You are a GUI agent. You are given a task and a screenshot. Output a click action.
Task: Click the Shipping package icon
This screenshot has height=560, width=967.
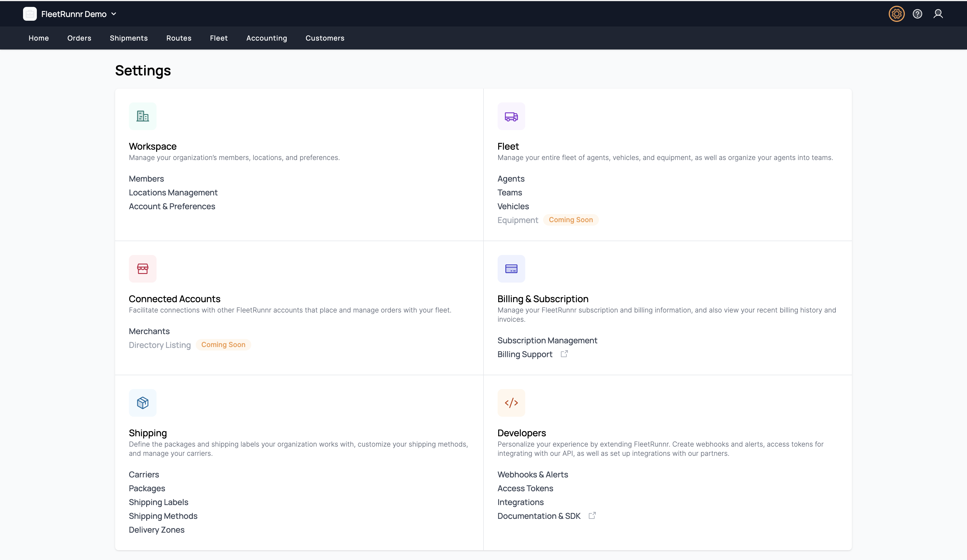pos(143,402)
